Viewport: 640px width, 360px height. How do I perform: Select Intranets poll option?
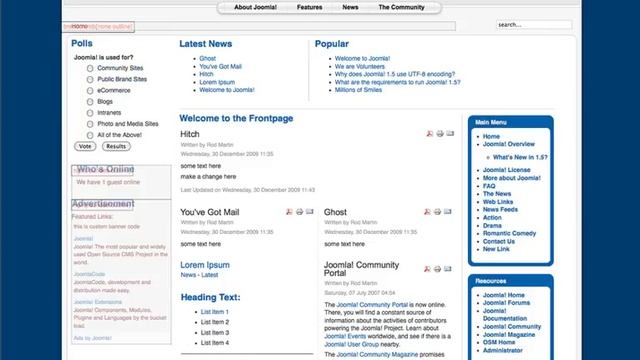point(90,113)
